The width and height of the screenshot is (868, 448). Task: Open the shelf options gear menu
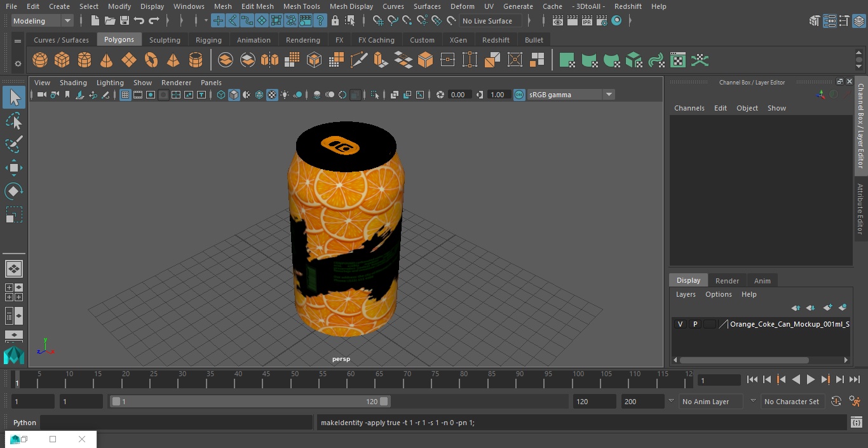click(18, 63)
